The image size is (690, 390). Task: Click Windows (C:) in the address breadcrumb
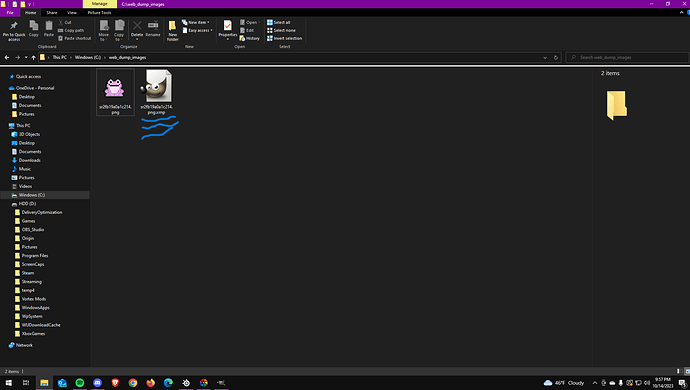pos(88,57)
